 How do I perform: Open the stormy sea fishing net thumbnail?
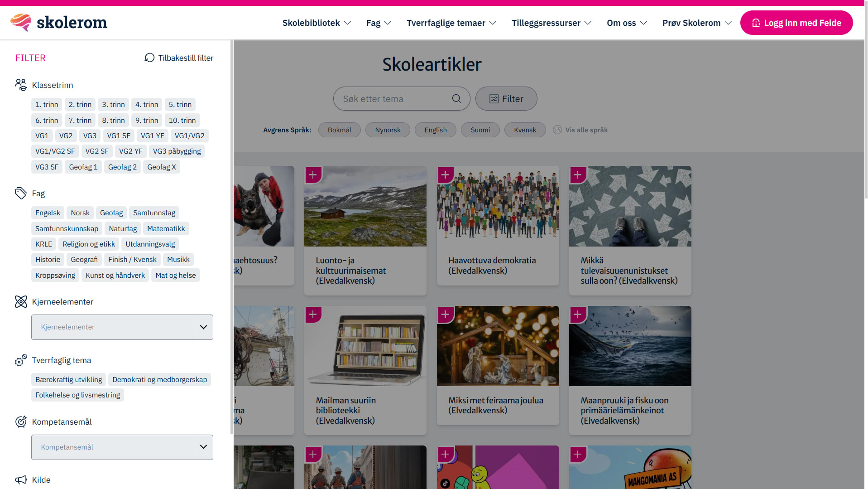[x=630, y=346]
